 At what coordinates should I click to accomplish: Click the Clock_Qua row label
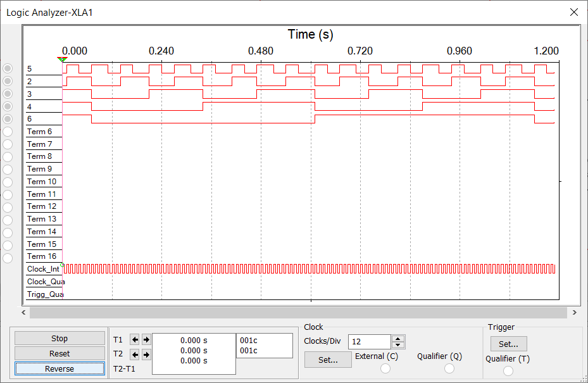click(x=46, y=282)
